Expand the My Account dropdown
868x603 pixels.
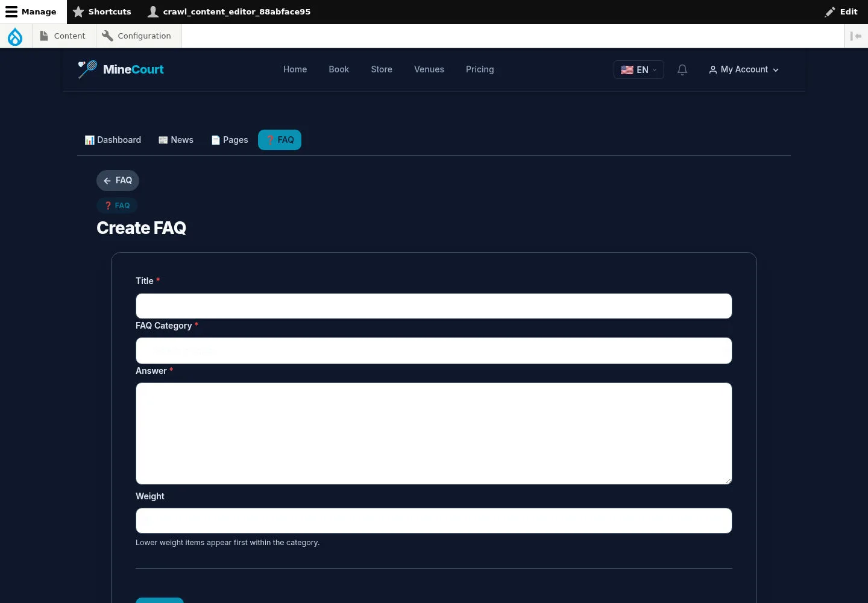point(744,70)
